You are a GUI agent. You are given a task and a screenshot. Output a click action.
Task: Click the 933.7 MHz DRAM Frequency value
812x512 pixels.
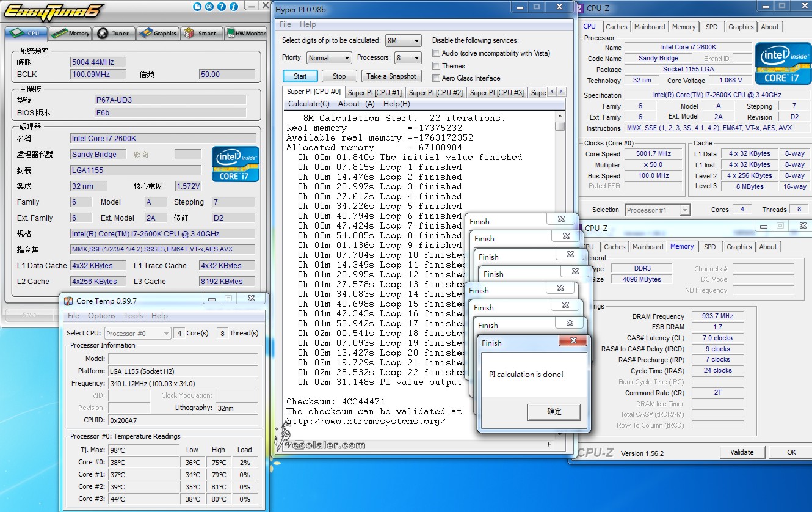click(x=718, y=316)
